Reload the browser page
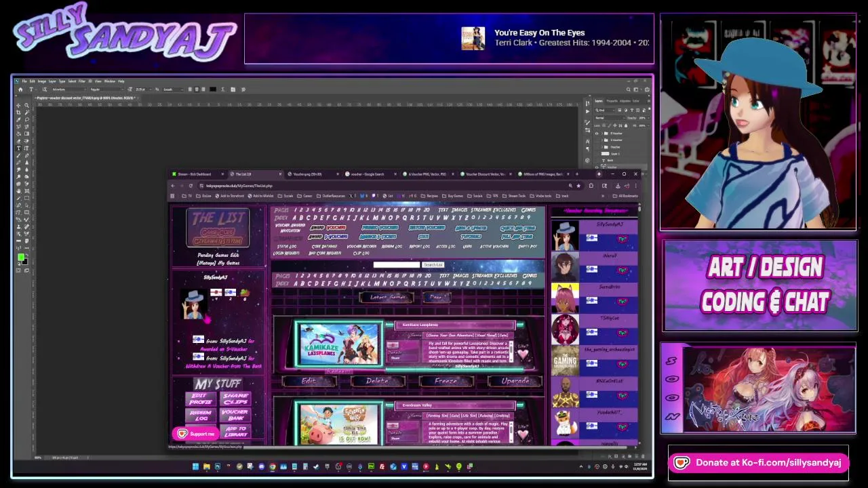The width and height of the screenshot is (868, 488). point(191,186)
